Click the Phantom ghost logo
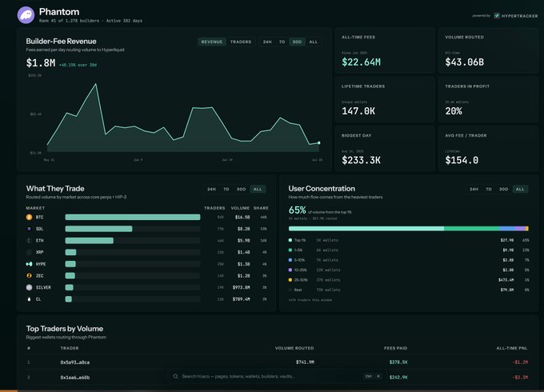This screenshot has width=544, height=392. click(26, 15)
